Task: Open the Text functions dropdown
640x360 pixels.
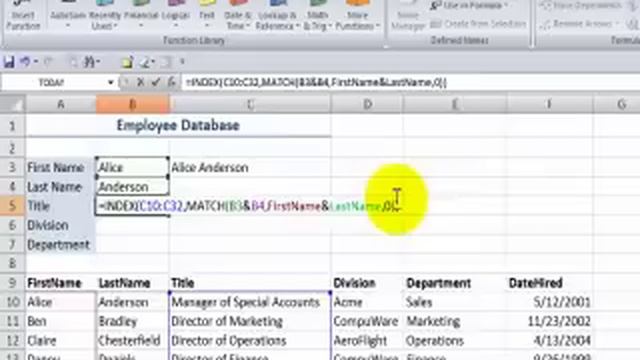Action: point(207,16)
